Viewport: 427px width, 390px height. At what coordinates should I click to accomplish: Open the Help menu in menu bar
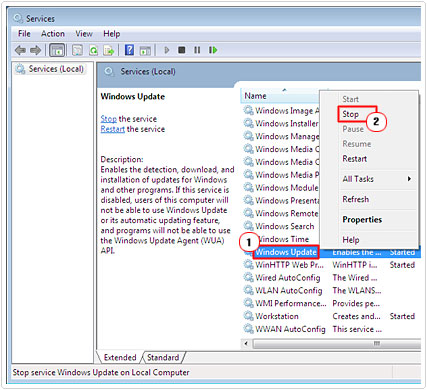point(112,34)
